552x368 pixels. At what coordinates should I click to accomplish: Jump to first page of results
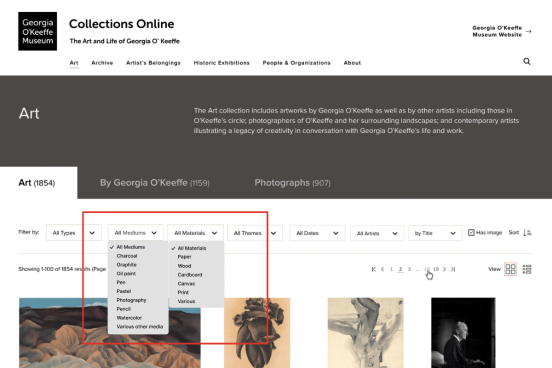pyautogui.click(x=374, y=269)
